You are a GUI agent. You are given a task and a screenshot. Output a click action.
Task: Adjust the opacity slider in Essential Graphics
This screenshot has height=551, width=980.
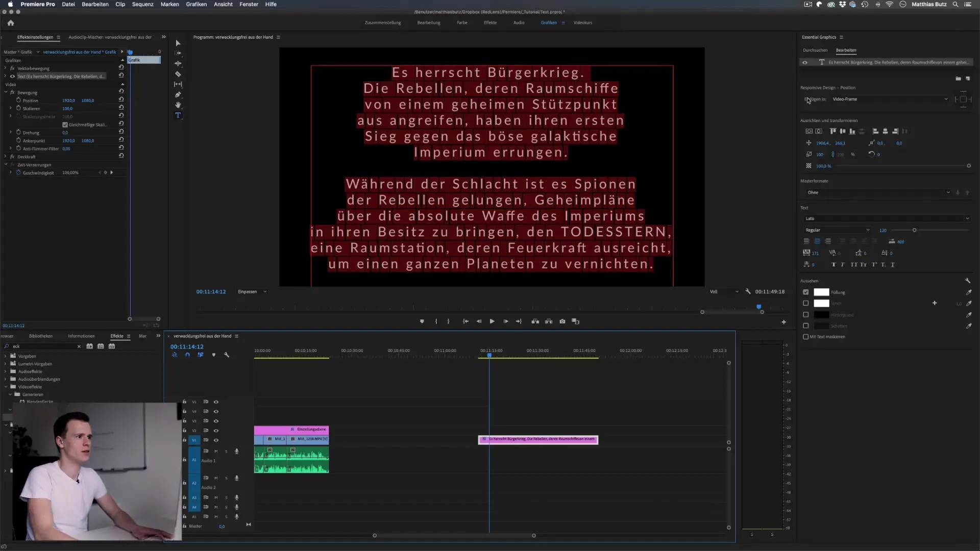(969, 166)
